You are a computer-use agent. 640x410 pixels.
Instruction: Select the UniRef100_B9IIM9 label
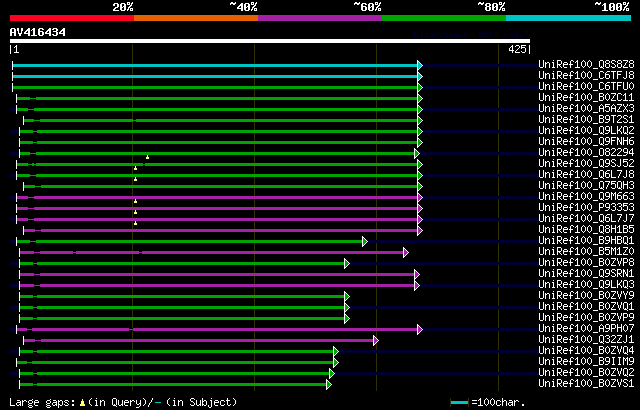coord(587,362)
